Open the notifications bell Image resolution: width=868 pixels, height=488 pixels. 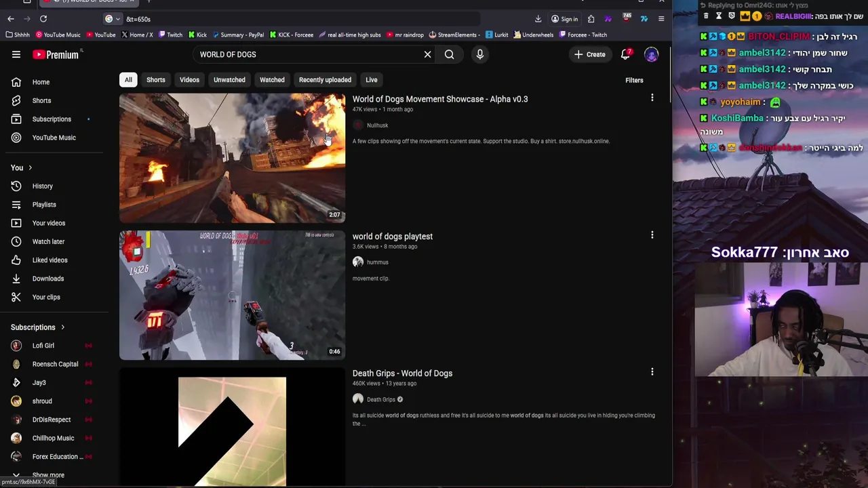[625, 54]
